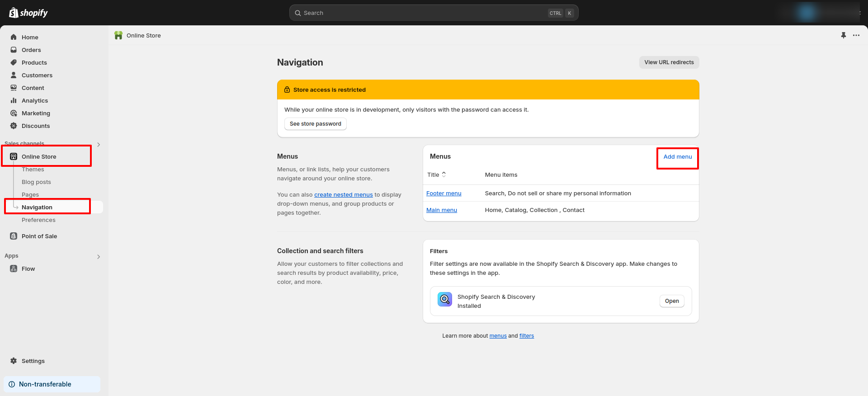Click View URL redirects button
868x396 pixels.
(669, 62)
